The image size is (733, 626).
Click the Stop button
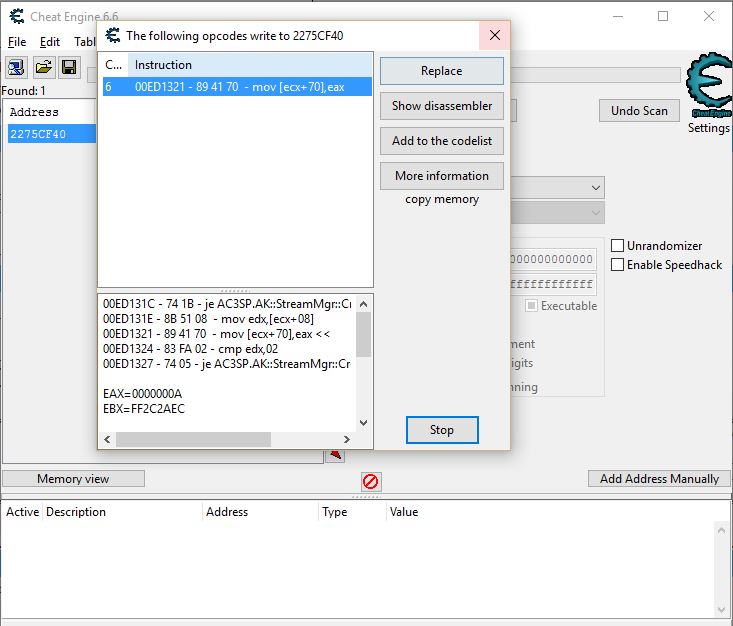[442, 430]
